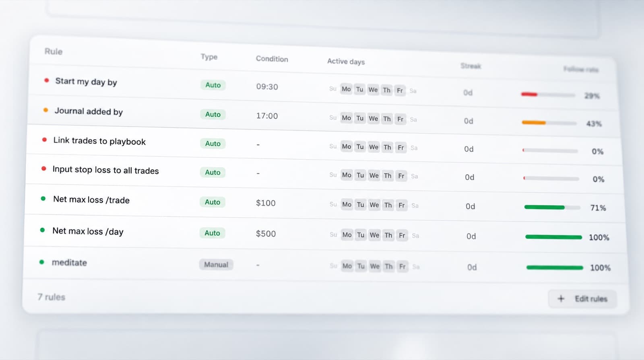Screen dimensions: 644x360
Task: Click 0% value in Link trades to playbook row
Action: click(597, 151)
